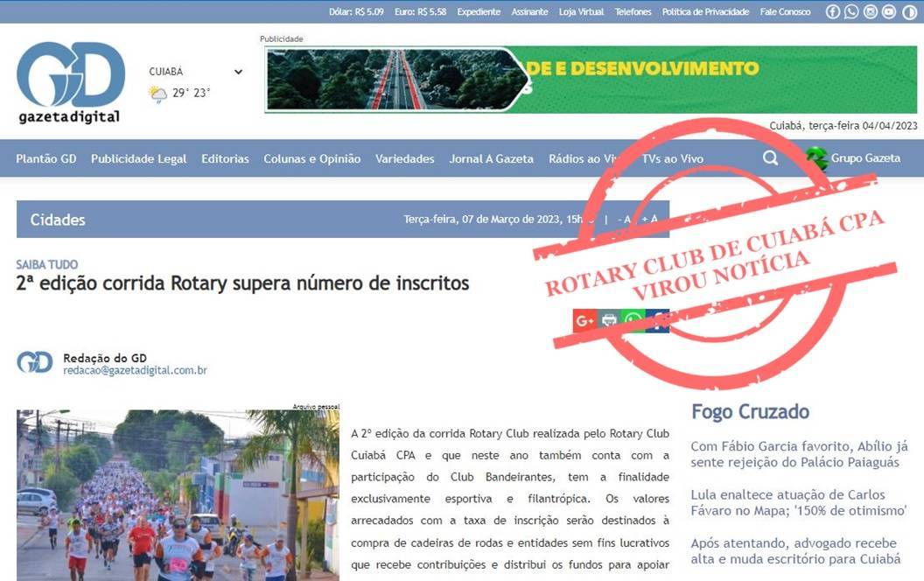Image resolution: width=924 pixels, height=581 pixels.
Task: Expand the Cuiabá city weather dropdown
Action: (x=238, y=72)
